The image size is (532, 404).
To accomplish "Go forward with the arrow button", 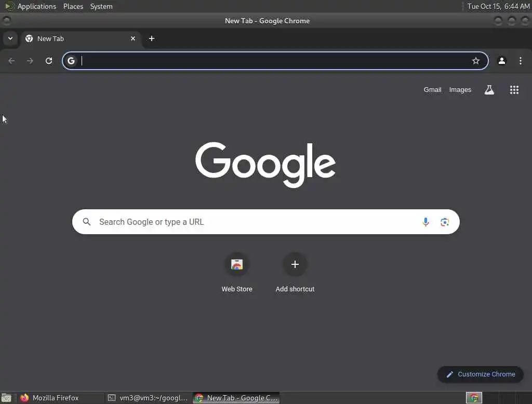I will 30,61.
